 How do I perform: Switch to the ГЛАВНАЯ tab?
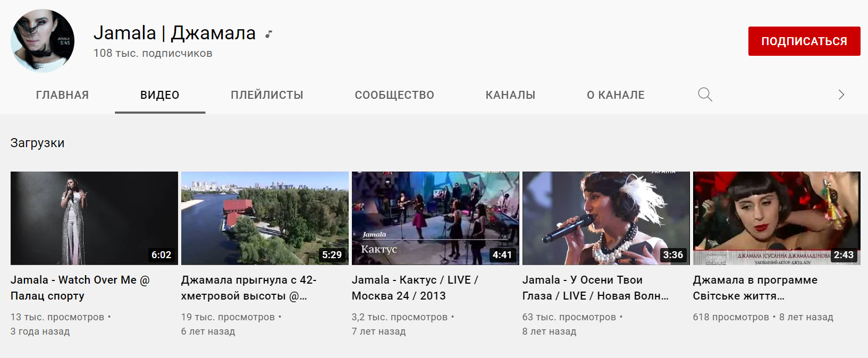pos(62,95)
